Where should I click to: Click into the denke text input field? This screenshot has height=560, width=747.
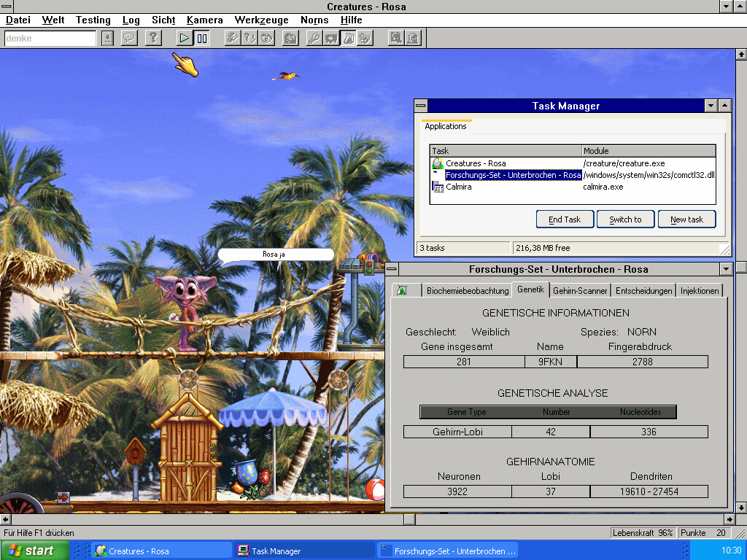(50, 38)
